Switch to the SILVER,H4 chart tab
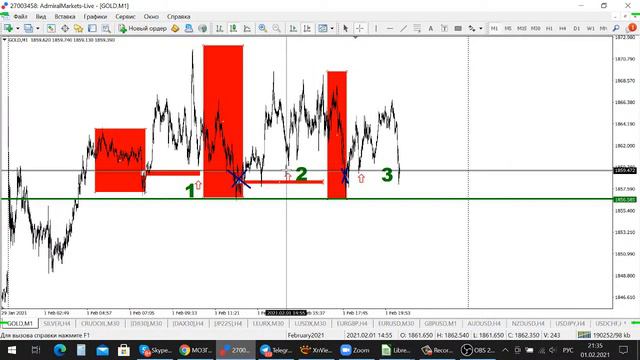This screenshot has height=360, width=640. tap(57, 324)
